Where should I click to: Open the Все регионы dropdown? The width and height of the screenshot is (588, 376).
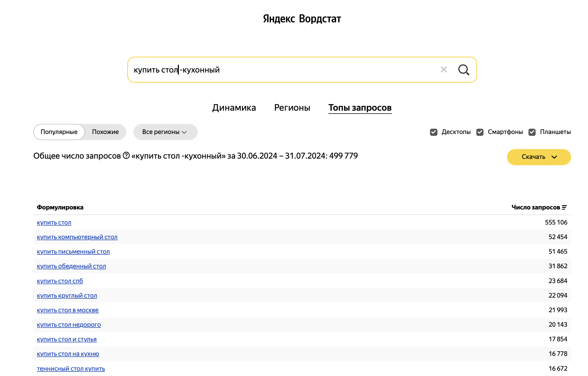click(165, 132)
